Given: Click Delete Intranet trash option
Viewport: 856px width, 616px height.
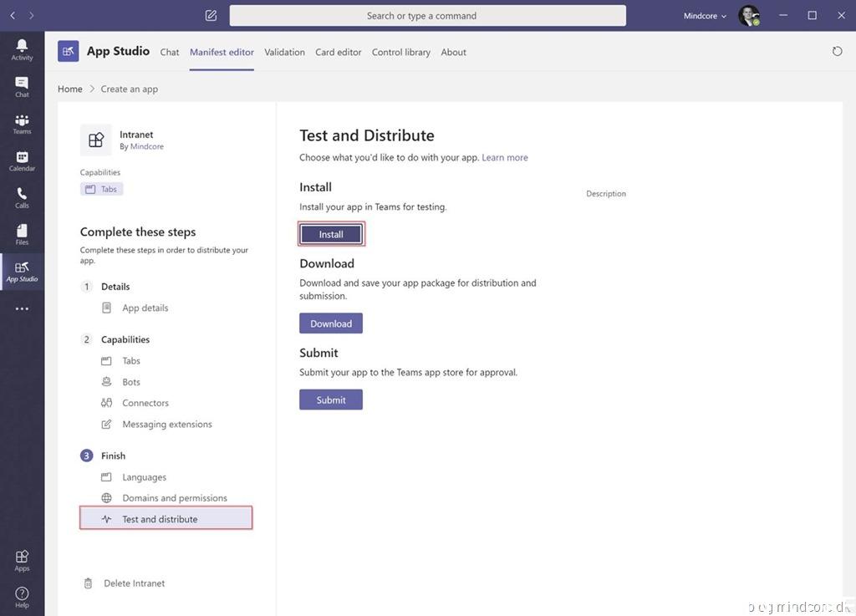Looking at the screenshot, I should click(x=134, y=583).
